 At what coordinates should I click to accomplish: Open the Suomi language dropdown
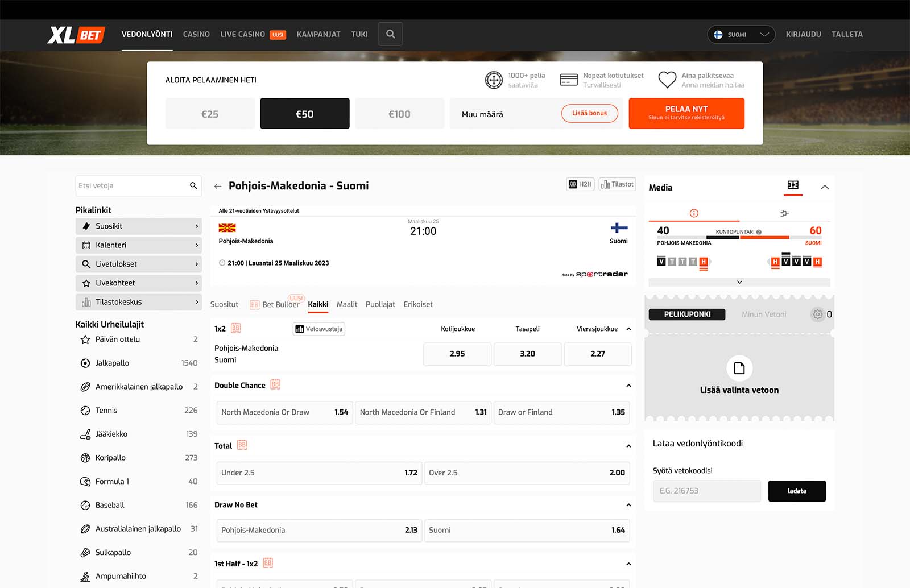pos(741,35)
